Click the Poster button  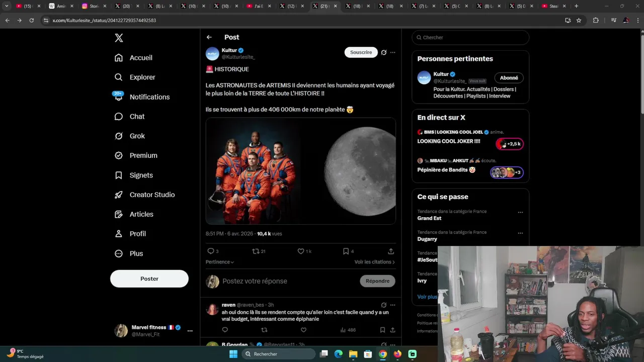(149, 279)
